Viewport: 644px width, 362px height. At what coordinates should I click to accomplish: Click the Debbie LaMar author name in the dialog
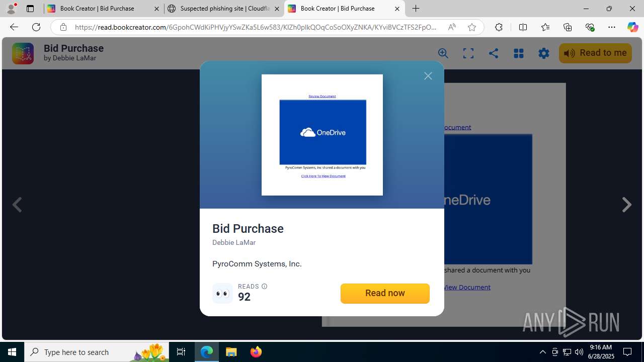pos(234,242)
